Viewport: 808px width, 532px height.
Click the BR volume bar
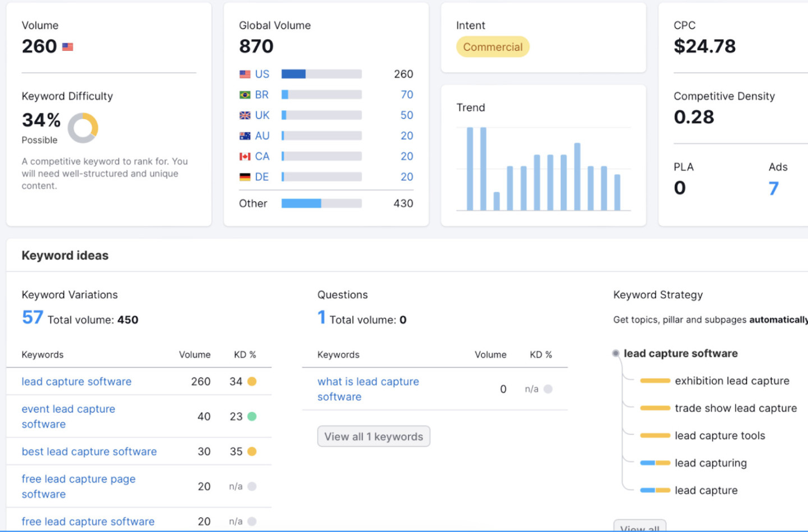[x=322, y=95]
